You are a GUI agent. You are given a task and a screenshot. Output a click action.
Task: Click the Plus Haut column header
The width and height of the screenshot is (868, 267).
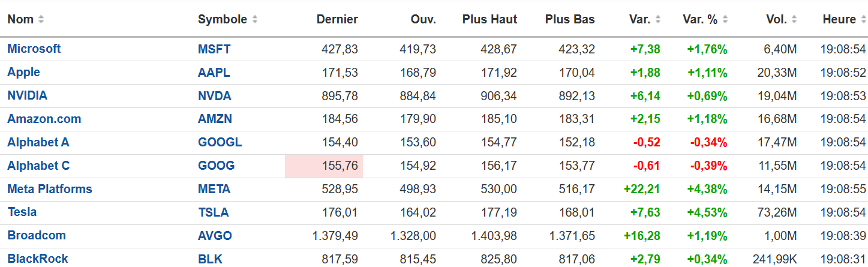pos(489,19)
